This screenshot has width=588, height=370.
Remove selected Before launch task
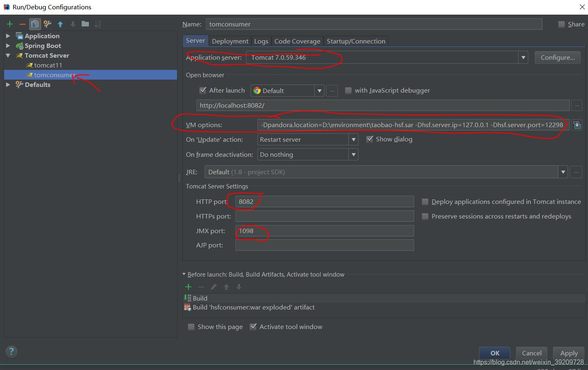click(x=201, y=287)
